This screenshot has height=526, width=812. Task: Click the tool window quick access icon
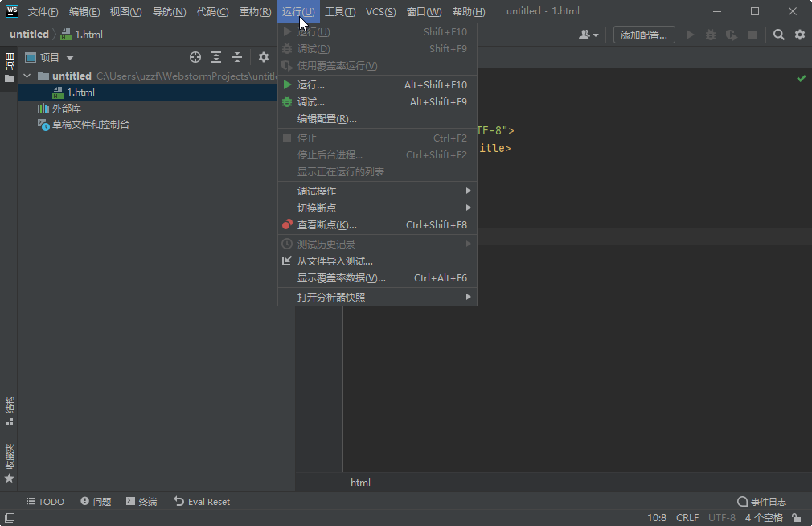(10, 518)
